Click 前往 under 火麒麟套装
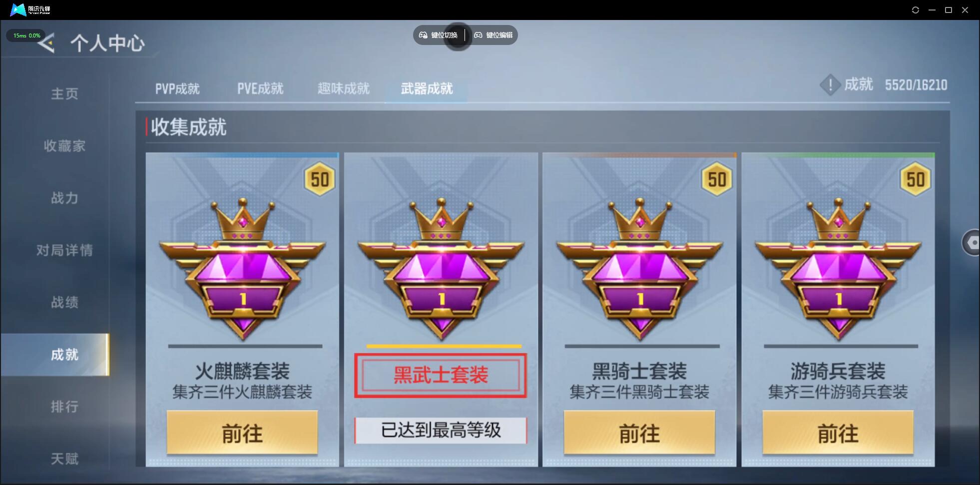 (242, 433)
